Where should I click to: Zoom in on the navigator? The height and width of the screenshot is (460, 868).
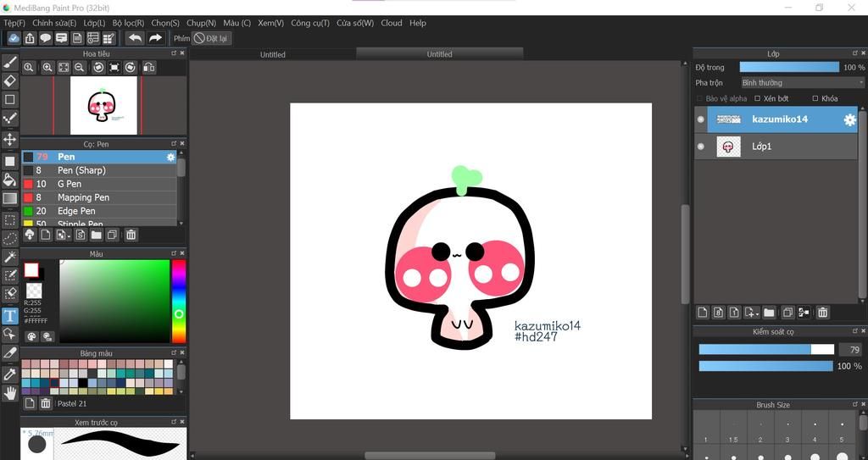47,68
